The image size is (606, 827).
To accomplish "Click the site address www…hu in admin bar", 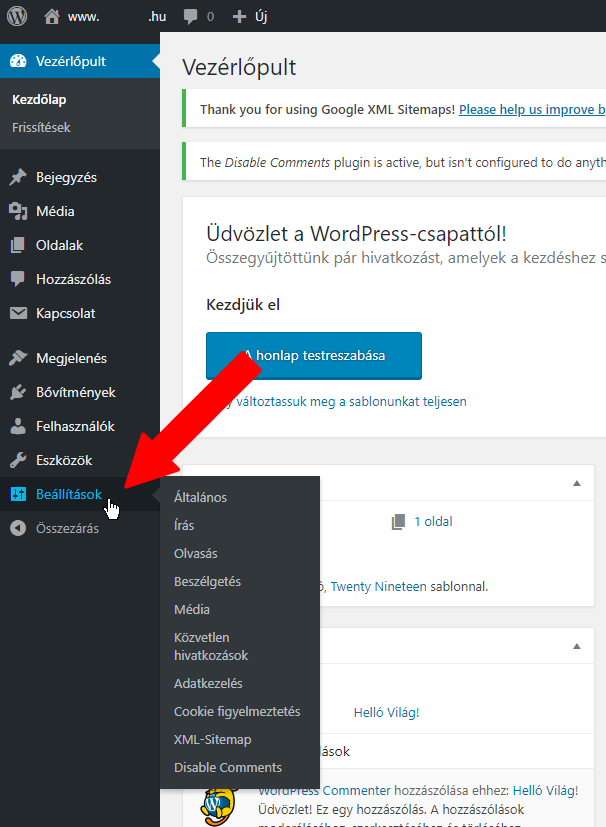I will tap(117, 17).
